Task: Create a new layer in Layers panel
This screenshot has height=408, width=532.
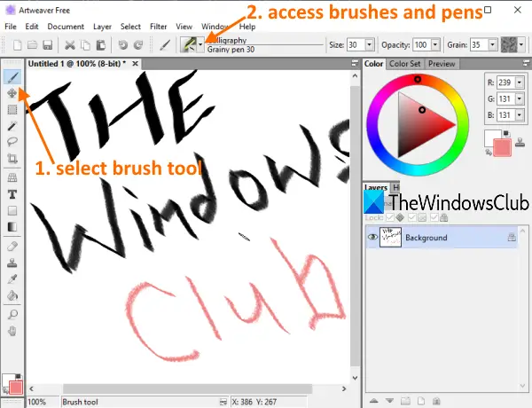Action: (x=420, y=401)
